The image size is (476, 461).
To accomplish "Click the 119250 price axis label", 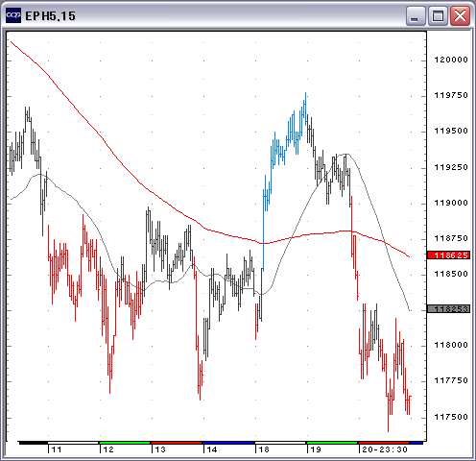I will click(x=451, y=167).
